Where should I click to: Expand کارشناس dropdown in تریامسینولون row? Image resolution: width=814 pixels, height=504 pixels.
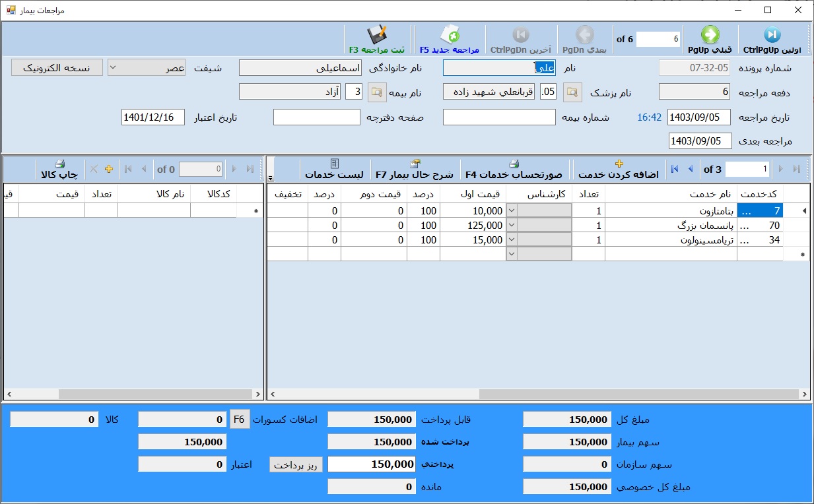pos(512,240)
